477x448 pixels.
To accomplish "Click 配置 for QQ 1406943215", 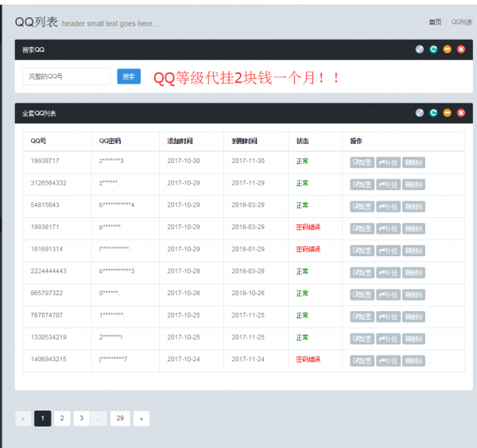I will click(x=362, y=361).
